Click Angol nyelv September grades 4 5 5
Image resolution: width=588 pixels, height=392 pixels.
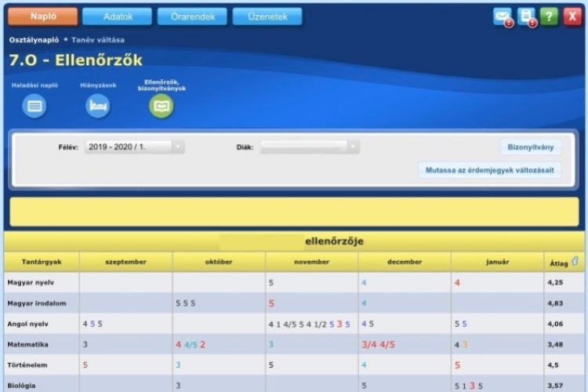[x=93, y=324]
